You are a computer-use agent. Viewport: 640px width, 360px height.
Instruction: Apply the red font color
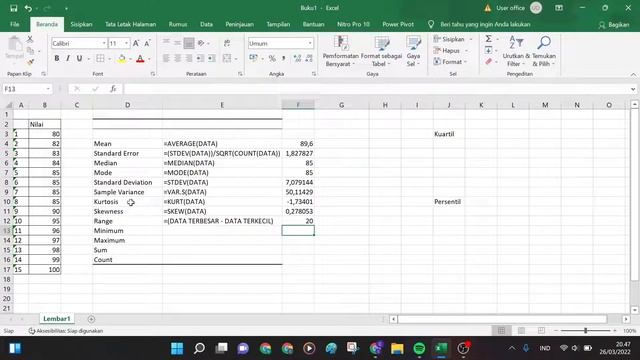point(140,59)
